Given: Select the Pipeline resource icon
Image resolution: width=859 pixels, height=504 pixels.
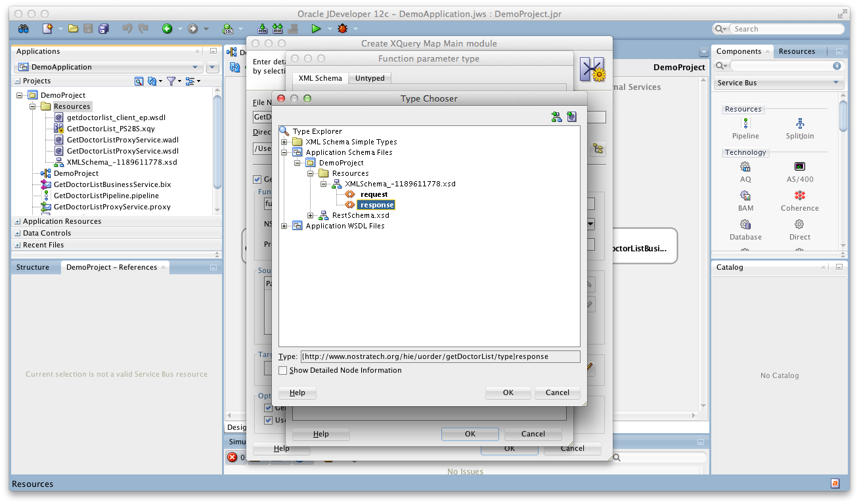Looking at the screenshot, I should coord(745,127).
